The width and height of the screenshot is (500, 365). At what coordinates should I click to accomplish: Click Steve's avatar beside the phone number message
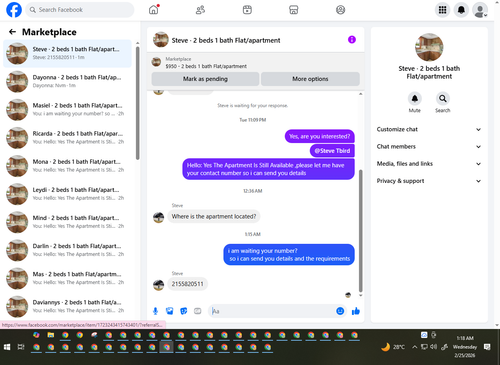click(x=158, y=285)
